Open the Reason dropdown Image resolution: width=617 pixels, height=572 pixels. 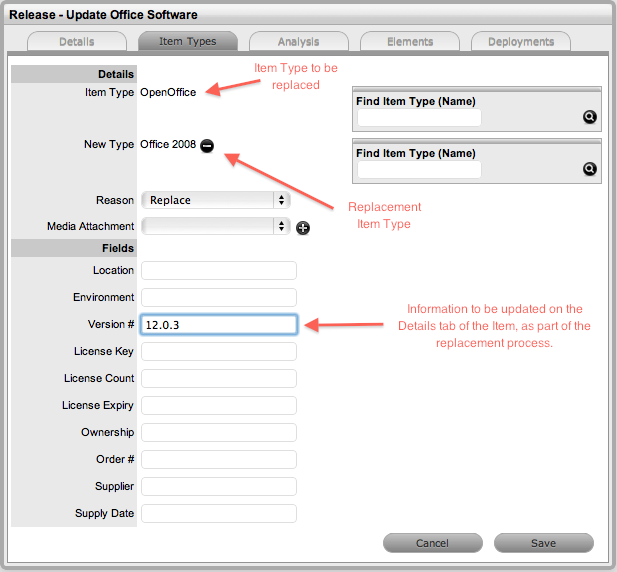[216, 200]
